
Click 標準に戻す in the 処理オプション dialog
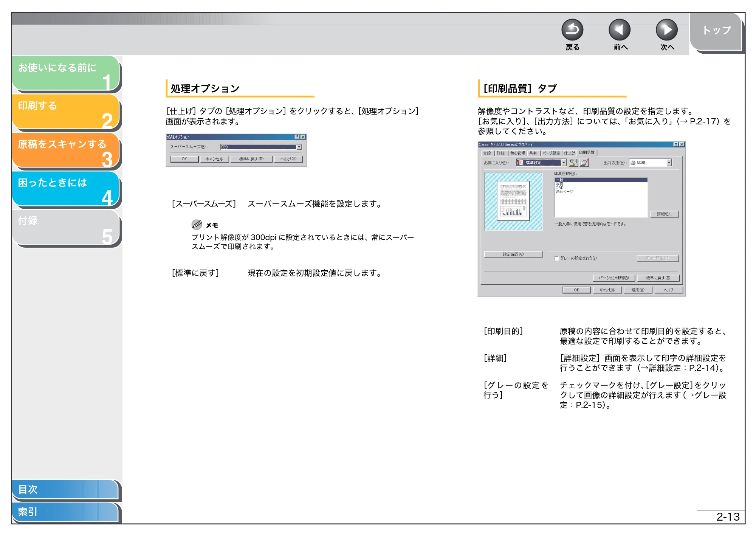coord(251,159)
